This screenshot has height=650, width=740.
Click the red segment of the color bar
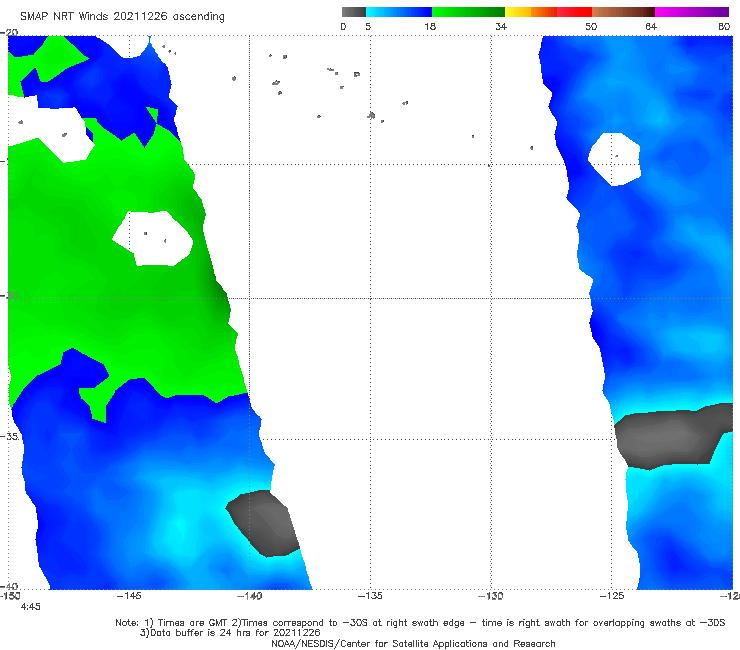point(574,12)
